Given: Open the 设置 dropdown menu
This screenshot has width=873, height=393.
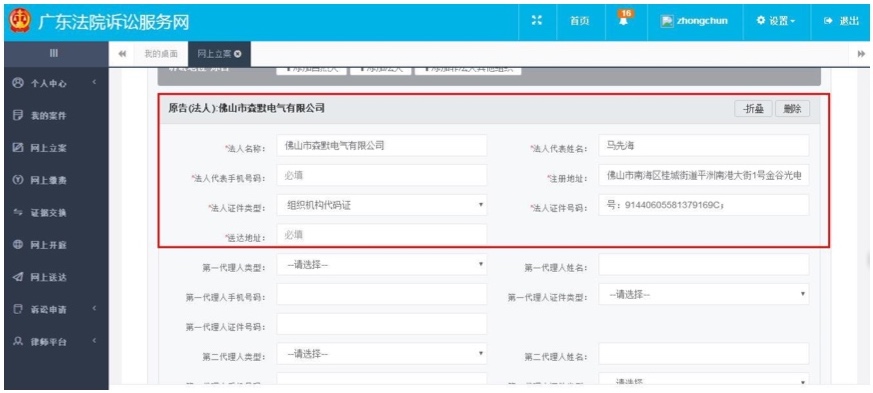Looking at the screenshot, I should [776, 21].
